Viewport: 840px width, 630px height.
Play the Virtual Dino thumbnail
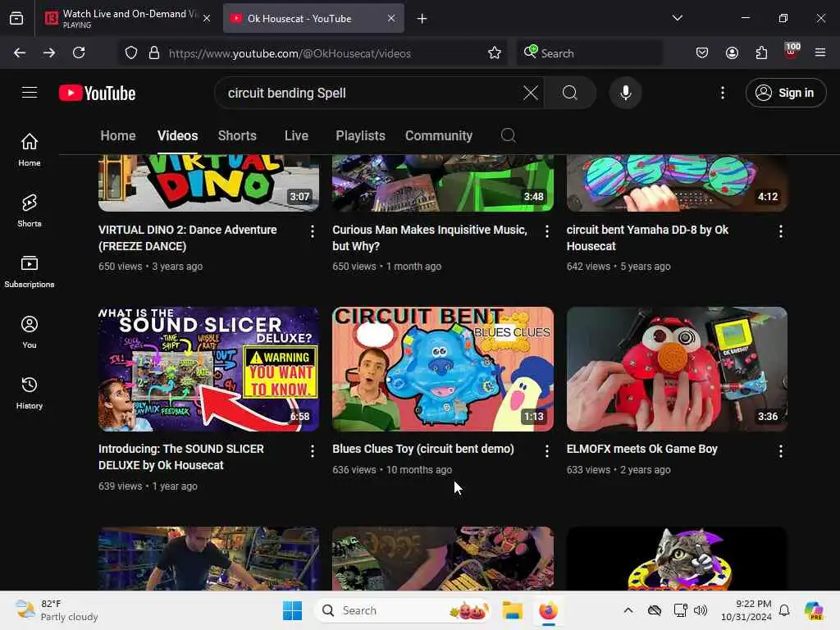pos(209,183)
